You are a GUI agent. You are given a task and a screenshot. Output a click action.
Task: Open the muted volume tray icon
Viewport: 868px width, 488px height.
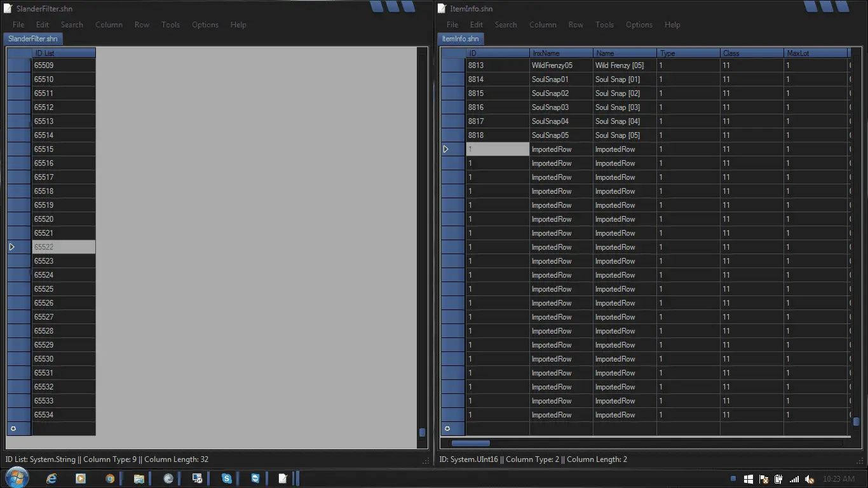pyautogui.click(x=810, y=479)
